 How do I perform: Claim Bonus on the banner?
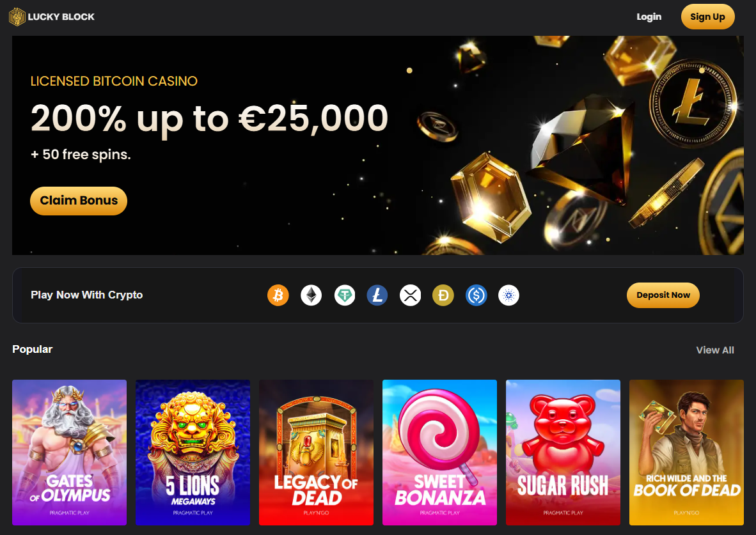tap(79, 201)
